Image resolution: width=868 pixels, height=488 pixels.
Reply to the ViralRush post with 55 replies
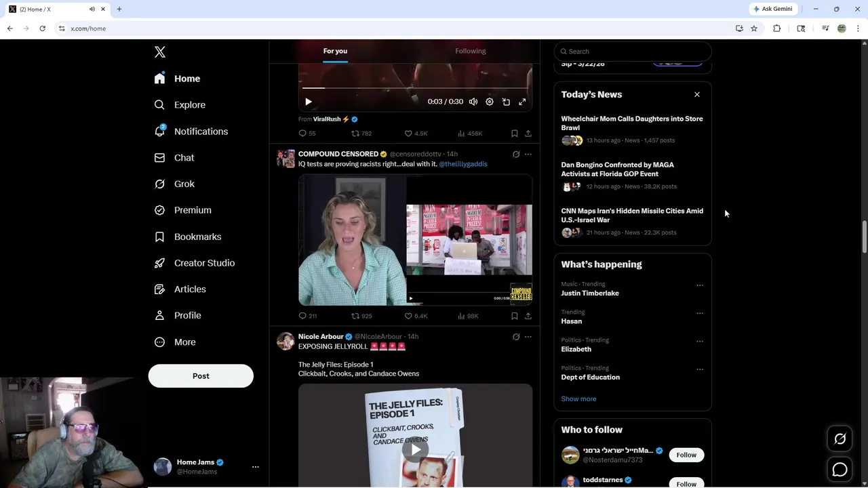point(307,134)
